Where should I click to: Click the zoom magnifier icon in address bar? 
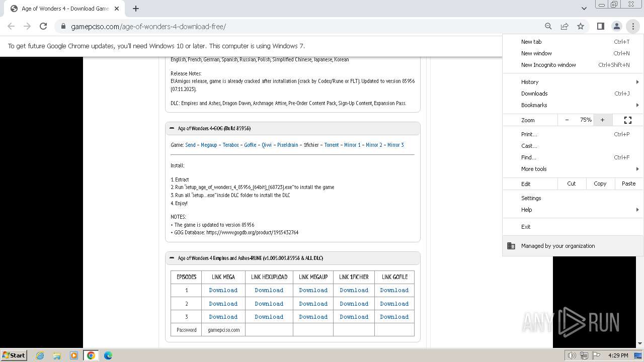548,26
